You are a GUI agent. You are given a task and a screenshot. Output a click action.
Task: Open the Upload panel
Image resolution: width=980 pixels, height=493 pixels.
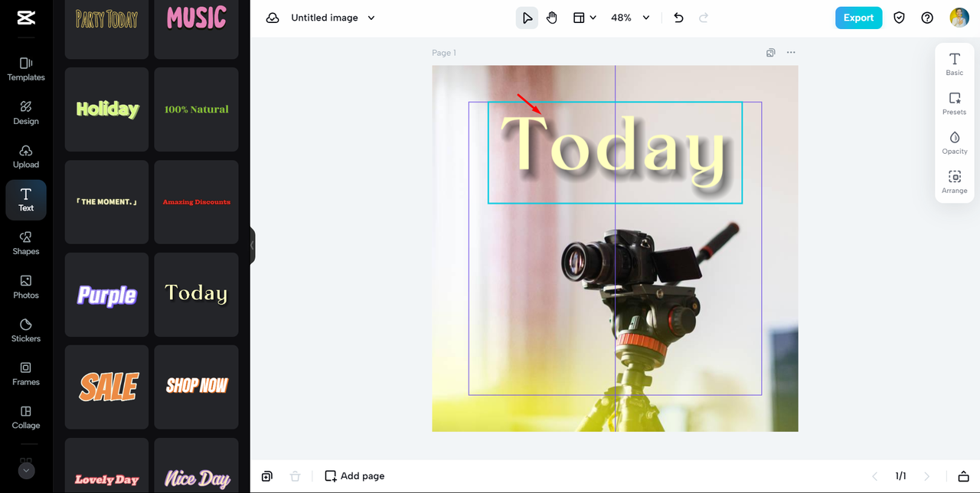pyautogui.click(x=26, y=155)
